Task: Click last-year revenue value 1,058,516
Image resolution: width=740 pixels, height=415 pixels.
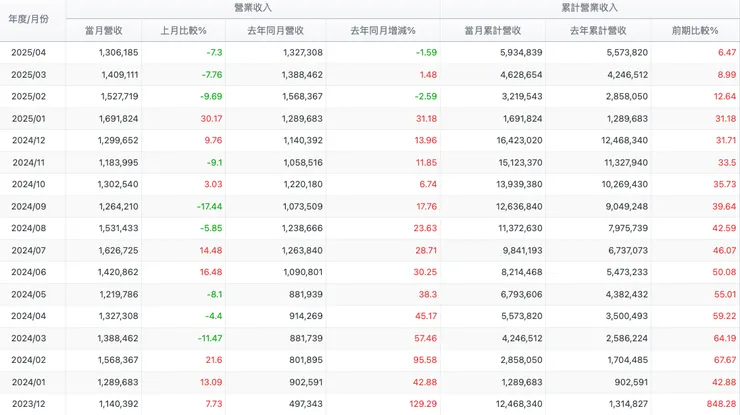Action: [303, 162]
